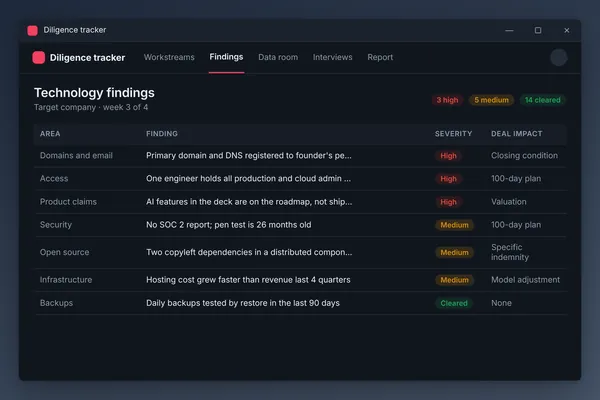
Task: Open the Data room tab
Action: point(278,57)
